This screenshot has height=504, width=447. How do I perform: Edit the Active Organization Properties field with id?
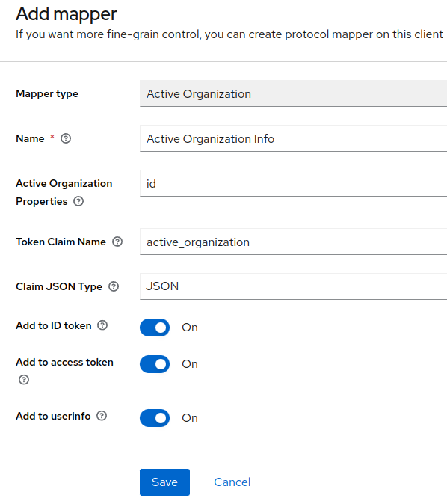pos(294,183)
